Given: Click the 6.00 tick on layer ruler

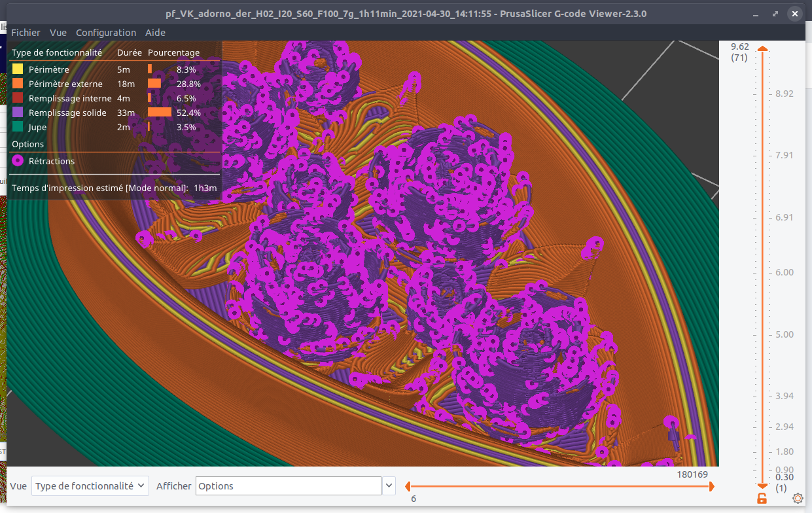Looking at the screenshot, I should click(784, 272).
